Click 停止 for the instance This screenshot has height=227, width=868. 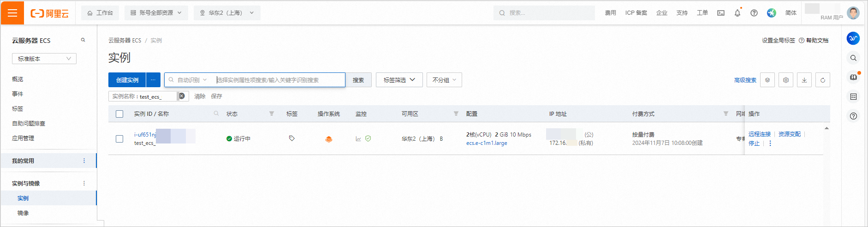pos(754,143)
